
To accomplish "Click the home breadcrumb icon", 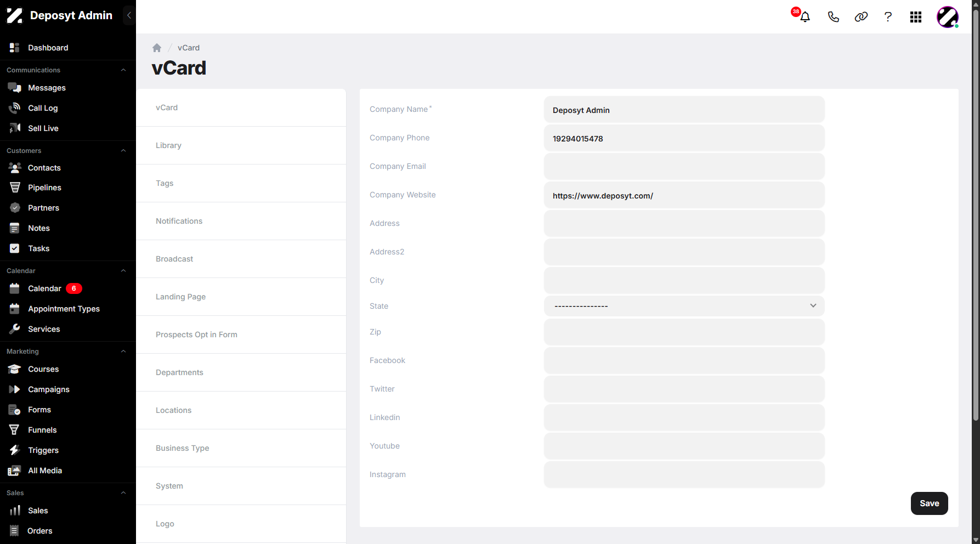I will pyautogui.click(x=157, y=48).
